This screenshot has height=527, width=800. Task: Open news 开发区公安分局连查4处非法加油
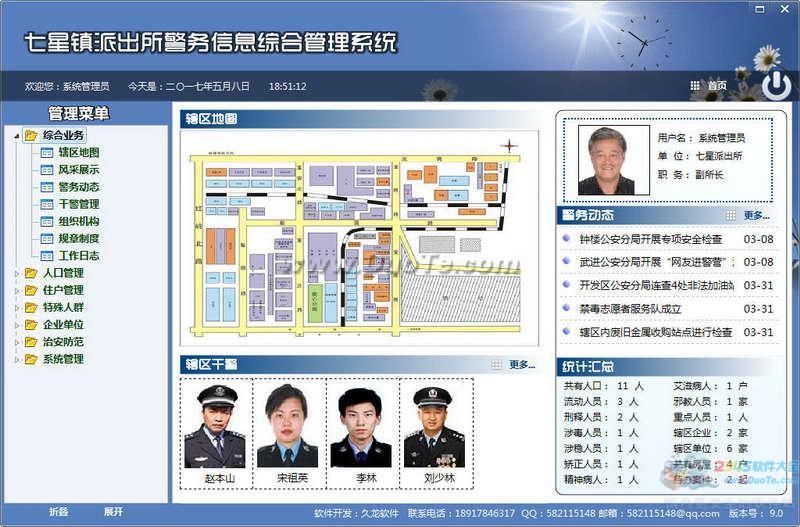pyautogui.click(x=657, y=286)
